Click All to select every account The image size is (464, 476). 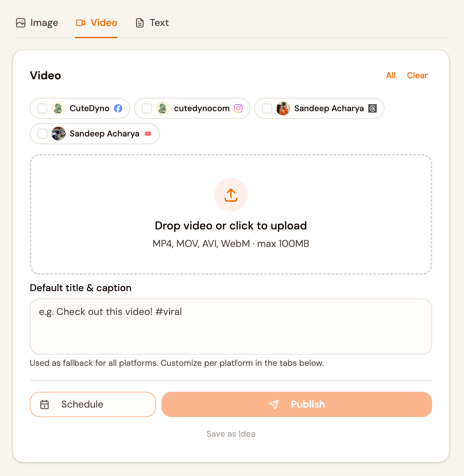click(391, 75)
